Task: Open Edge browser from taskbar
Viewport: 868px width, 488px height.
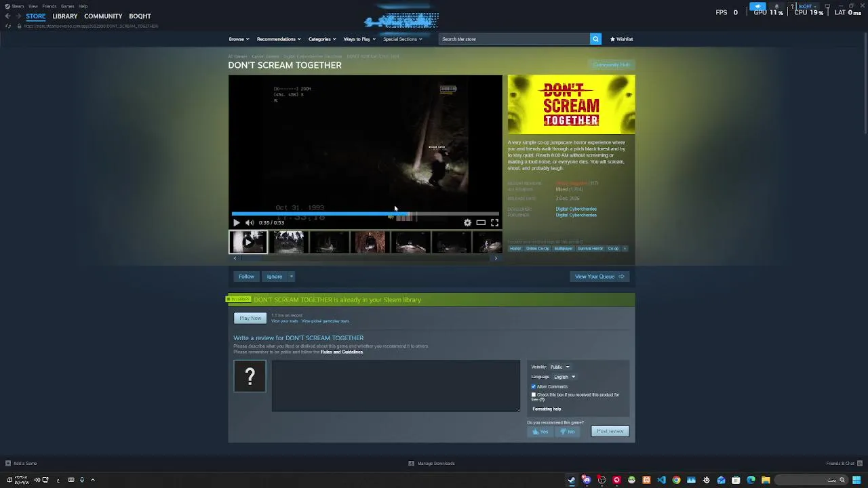Action: tap(751, 480)
